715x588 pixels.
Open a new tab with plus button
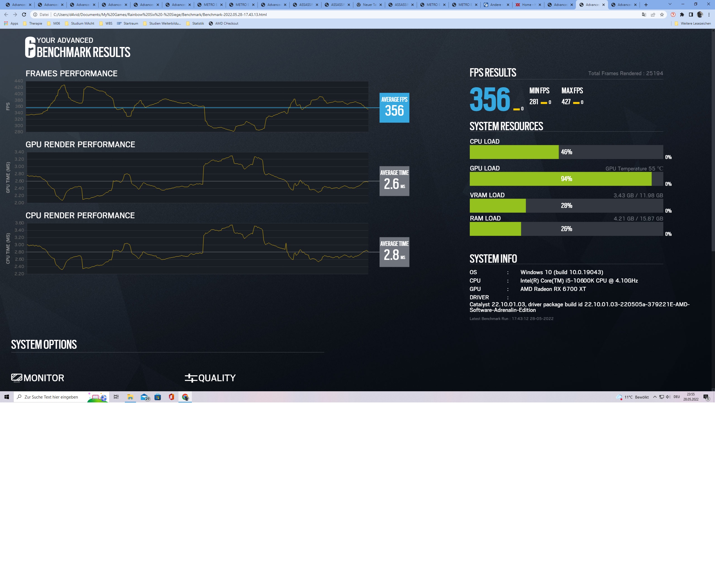tap(646, 5)
